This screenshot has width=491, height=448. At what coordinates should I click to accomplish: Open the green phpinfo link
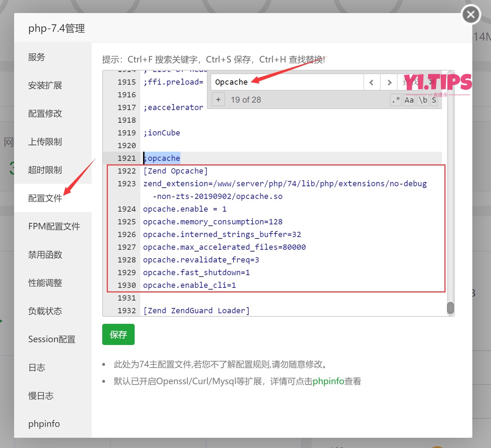(328, 381)
